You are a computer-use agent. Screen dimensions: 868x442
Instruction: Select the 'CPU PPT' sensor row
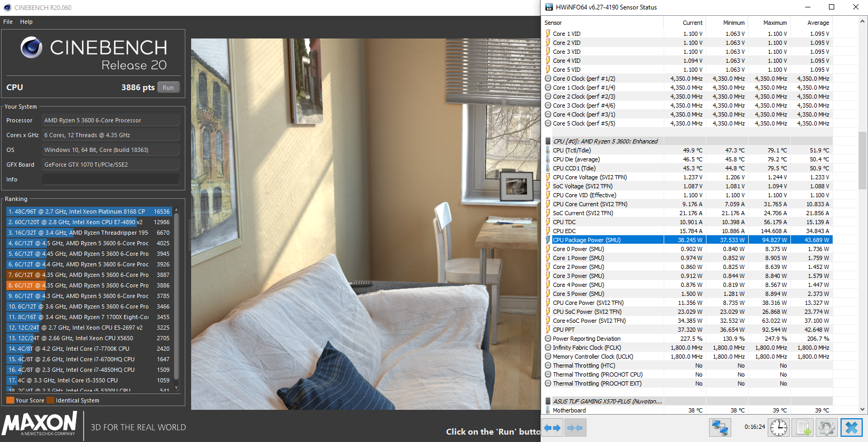pyautogui.click(x=687, y=330)
